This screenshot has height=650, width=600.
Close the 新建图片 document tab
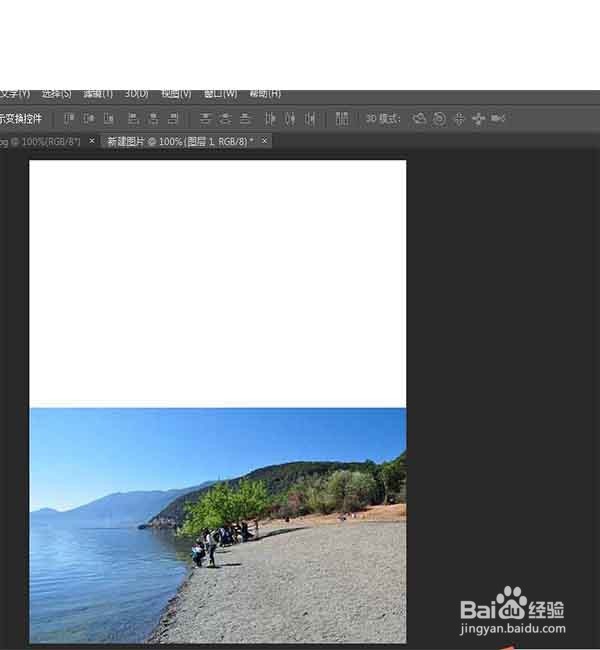264,141
